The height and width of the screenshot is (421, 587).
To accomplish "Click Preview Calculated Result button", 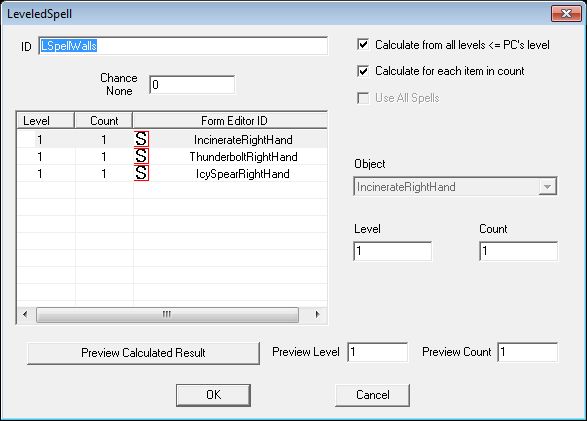I will point(143,353).
